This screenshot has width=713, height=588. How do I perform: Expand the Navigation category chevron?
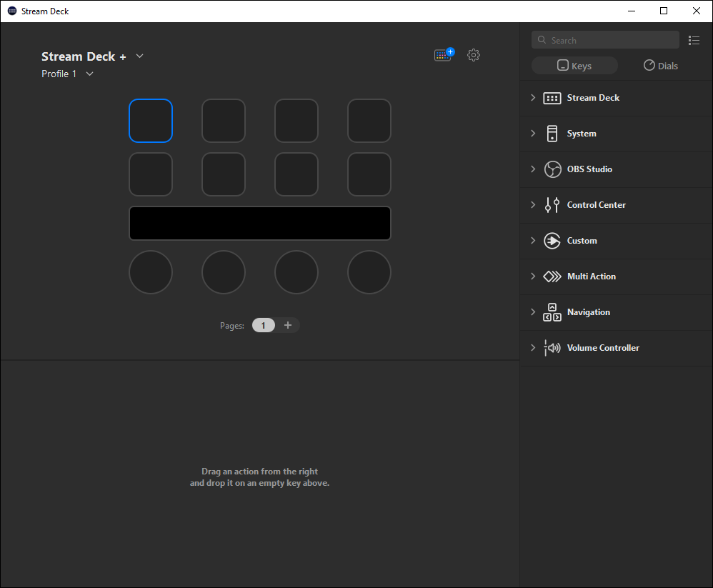533,312
